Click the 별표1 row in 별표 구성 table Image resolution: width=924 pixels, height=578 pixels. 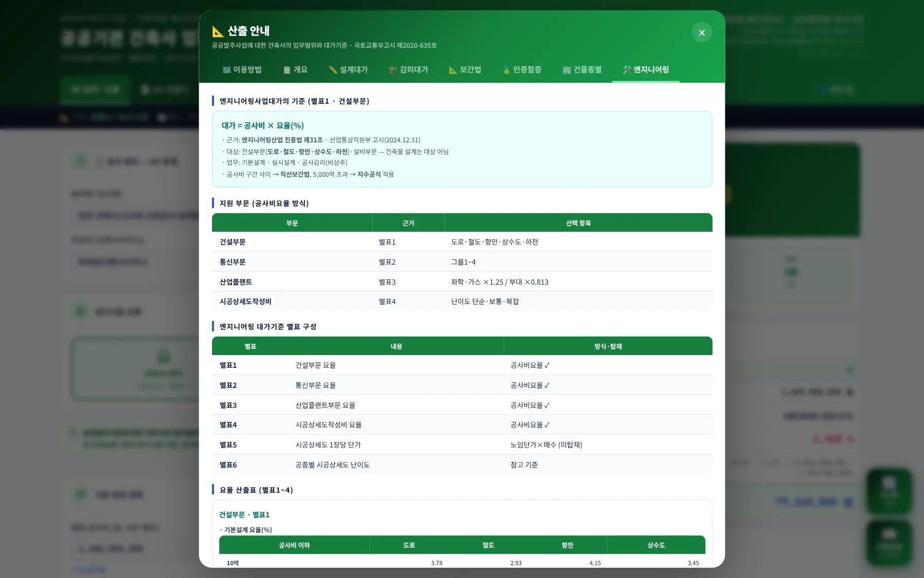462,365
